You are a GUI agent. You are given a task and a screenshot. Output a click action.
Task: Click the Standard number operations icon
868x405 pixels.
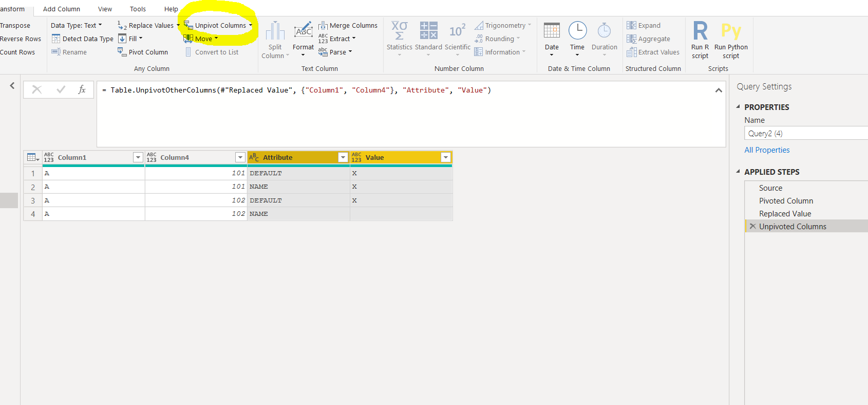pyautogui.click(x=428, y=30)
